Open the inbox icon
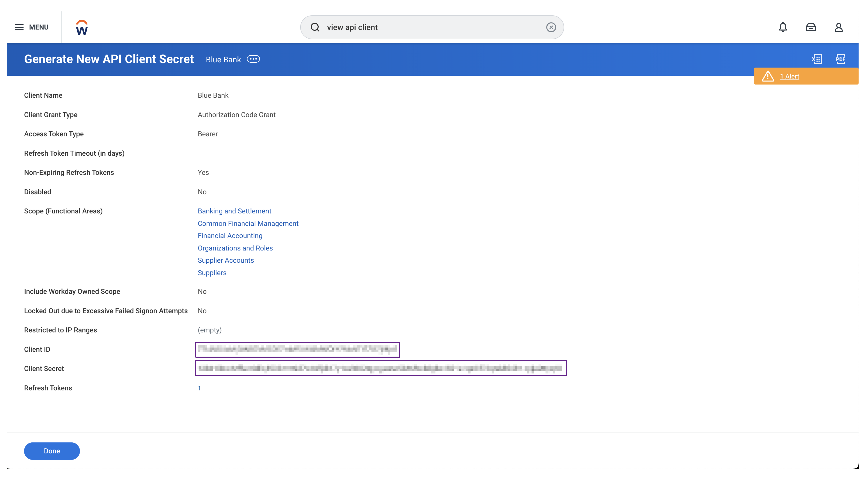868x478 pixels. click(x=811, y=27)
